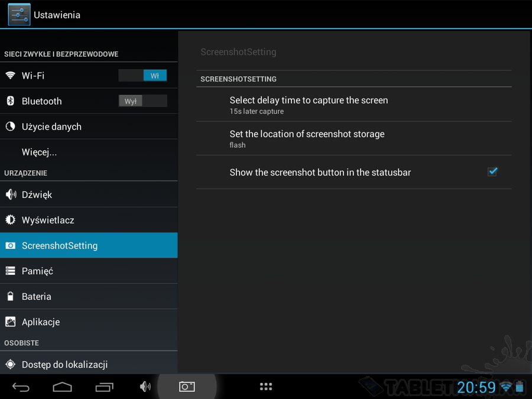The image size is (532, 399).
Task: Open Recent apps overview icon
Action: [104, 387]
